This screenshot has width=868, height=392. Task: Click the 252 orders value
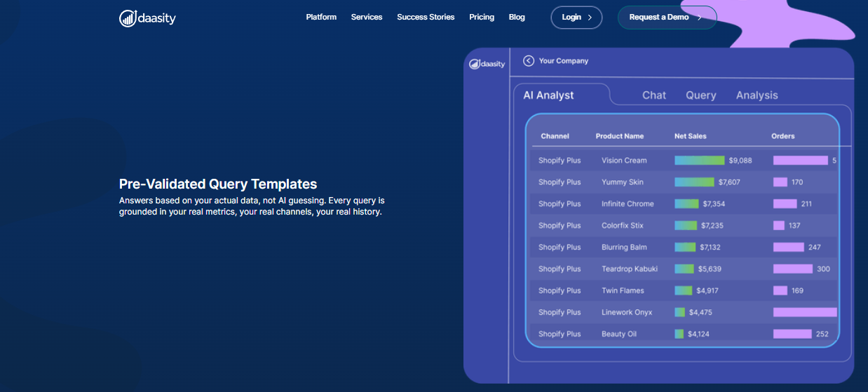coord(822,334)
